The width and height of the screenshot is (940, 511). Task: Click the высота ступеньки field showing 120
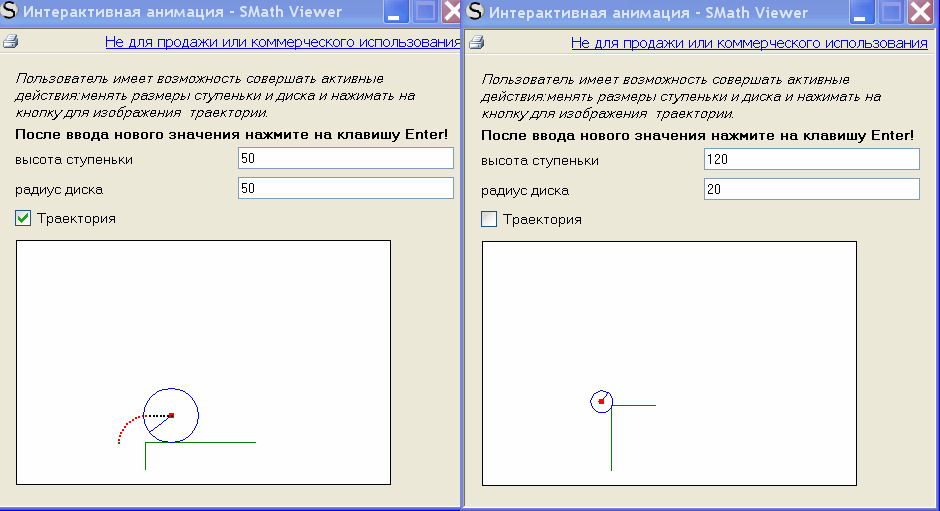811,159
